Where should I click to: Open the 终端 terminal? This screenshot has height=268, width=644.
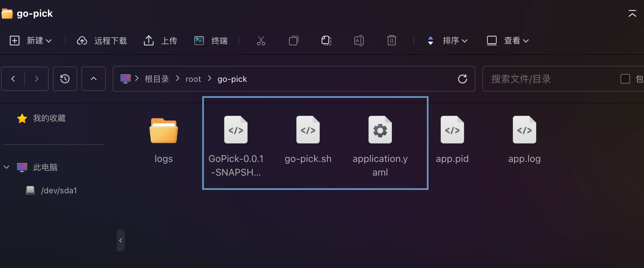[211, 41]
